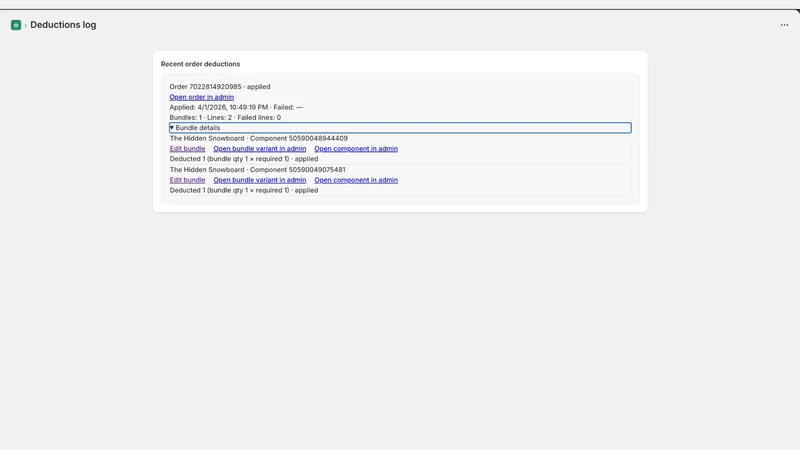Click the Deducted 1 line under component 50590048944409
The width and height of the screenshot is (800, 450).
click(244, 159)
